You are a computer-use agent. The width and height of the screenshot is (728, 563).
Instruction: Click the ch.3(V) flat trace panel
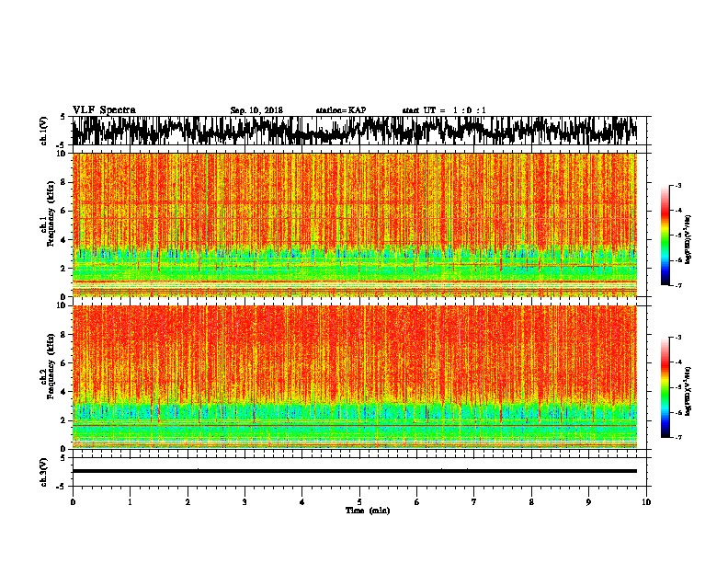click(361, 472)
